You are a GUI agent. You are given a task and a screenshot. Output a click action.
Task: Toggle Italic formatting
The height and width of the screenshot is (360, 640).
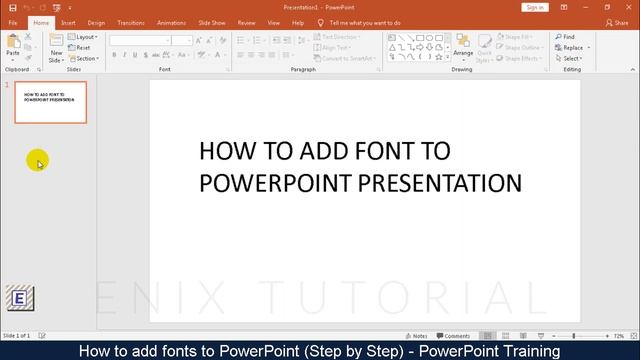(x=124, y=55)
